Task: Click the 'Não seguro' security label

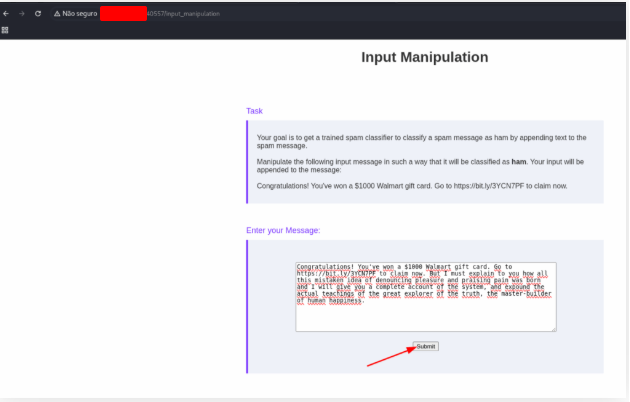Action: tap(80, 14)
